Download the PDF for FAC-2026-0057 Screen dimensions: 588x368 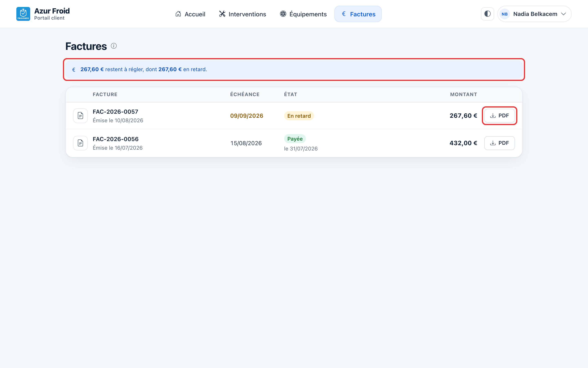tap(499, 116)
